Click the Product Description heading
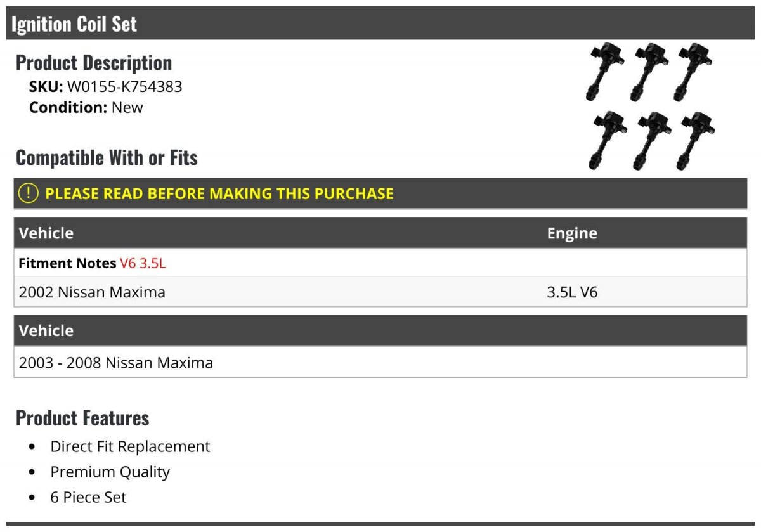761x532 pixels. click(94, 62)
